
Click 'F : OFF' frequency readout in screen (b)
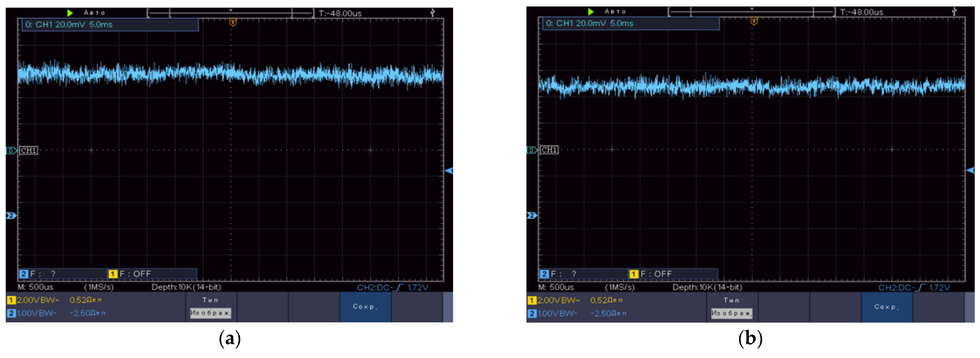656,274
